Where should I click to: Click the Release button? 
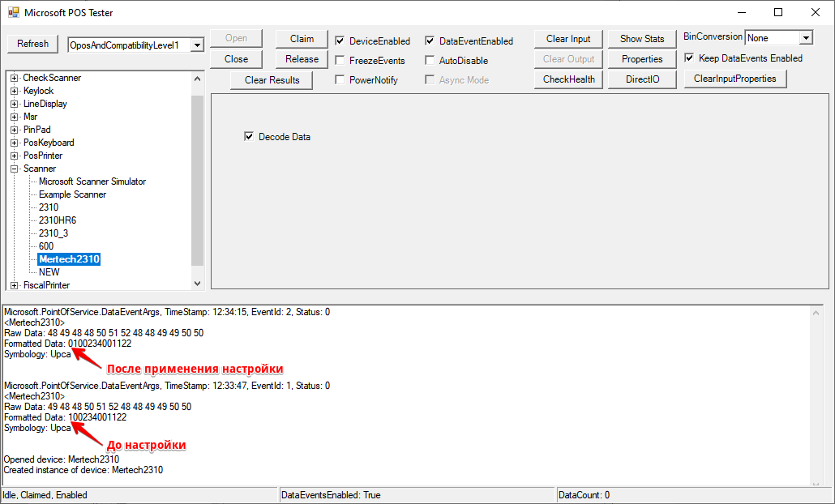[302, 59]
